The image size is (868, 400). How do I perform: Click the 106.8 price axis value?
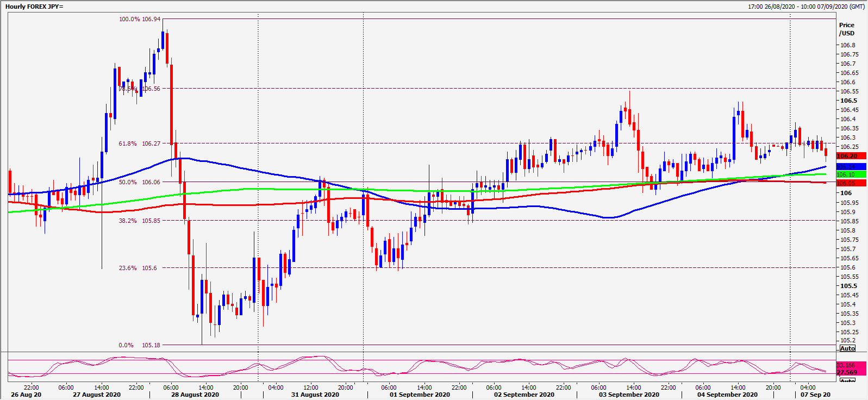848,45
